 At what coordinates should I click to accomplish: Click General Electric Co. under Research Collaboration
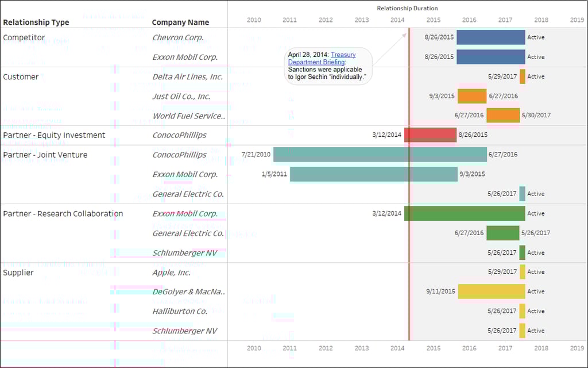[x=188, y=233]
